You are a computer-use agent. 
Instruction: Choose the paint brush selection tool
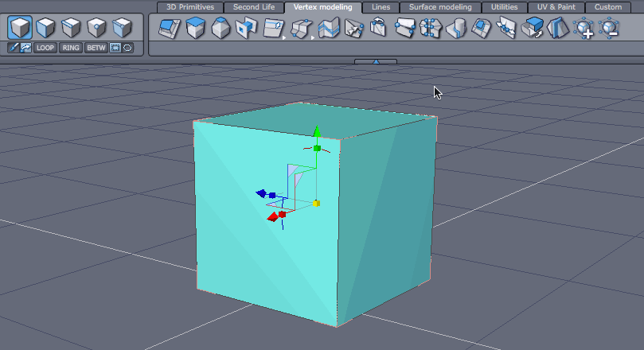tap(14, 48)
